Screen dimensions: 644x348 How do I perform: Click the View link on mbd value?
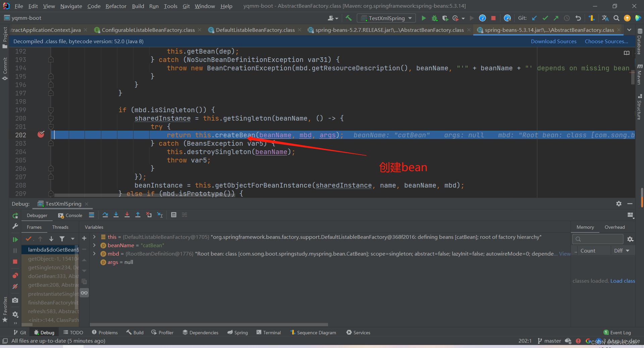565,254
